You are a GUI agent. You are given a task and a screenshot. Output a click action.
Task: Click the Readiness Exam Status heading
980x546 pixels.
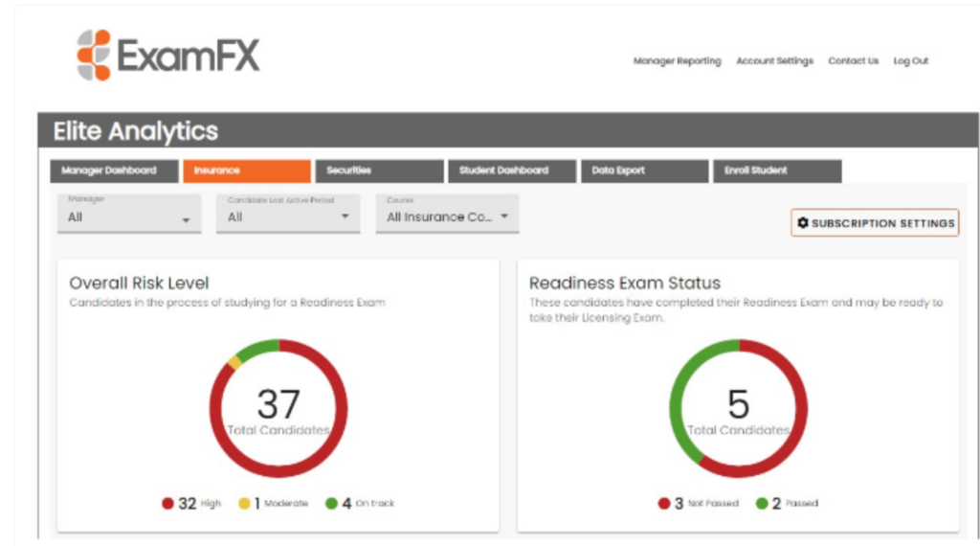pos(625,284)
